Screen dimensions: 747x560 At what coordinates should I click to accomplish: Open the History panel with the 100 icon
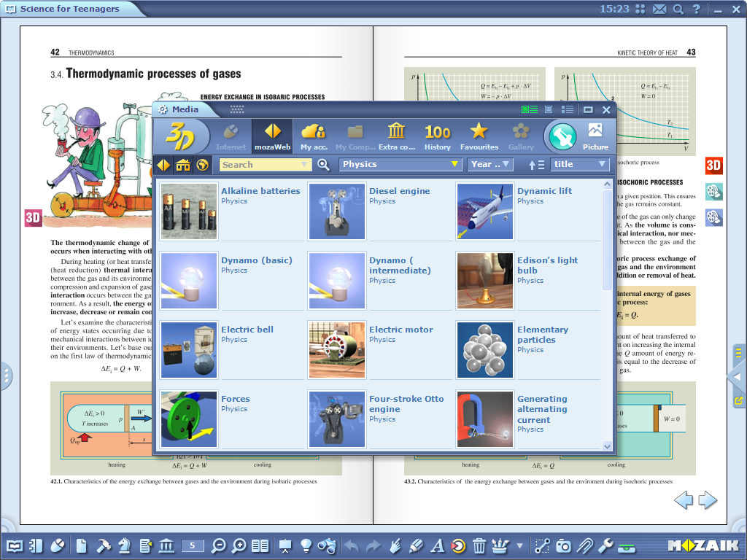click(437, 135)
